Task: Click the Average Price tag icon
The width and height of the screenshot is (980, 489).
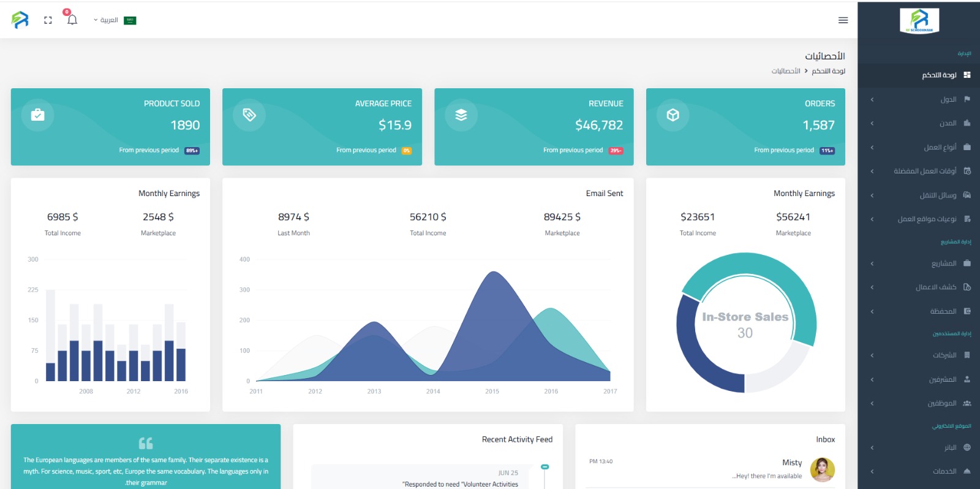Action: 249,115
